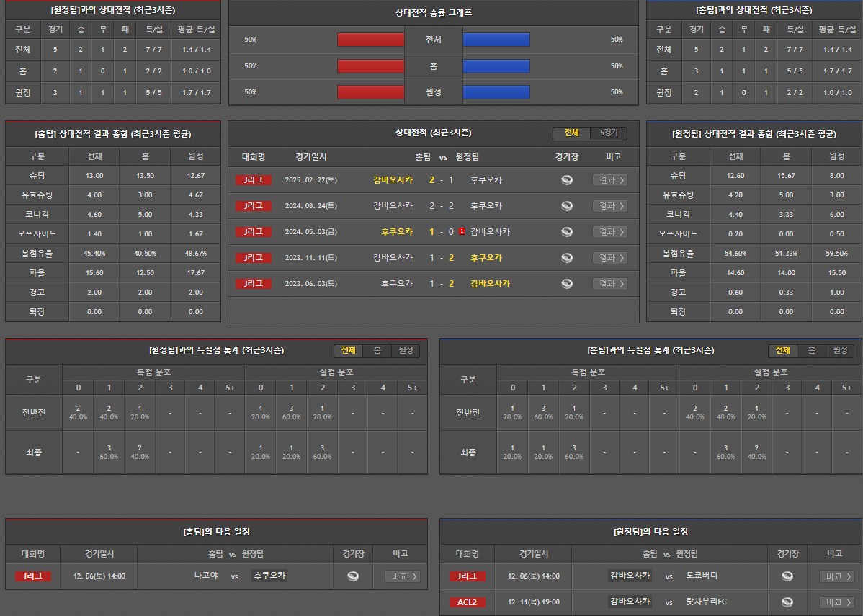Expand 결과 for the 2023. 06. 03 match
Viewport: 863px width, 616px height.
coord(609,284)
